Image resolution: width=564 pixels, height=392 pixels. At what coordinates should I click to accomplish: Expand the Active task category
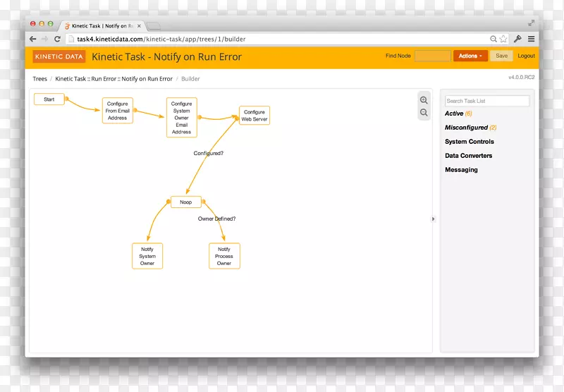click(454, 114)
